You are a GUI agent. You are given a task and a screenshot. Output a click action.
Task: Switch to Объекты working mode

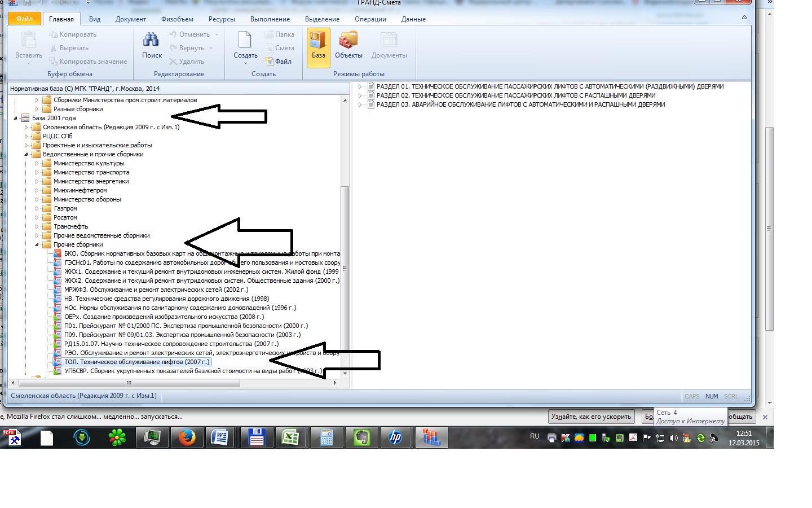(x=348, y=45)
